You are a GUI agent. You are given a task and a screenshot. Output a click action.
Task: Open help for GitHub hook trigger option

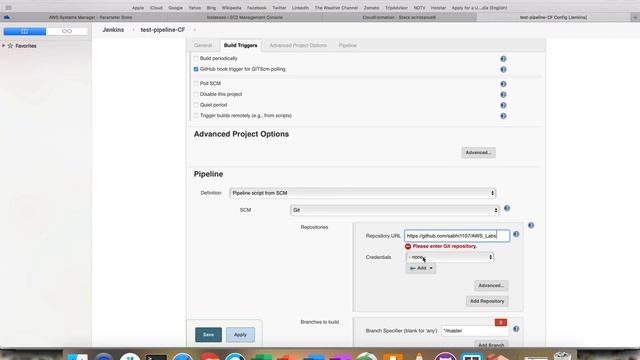[x=503, y=69]
